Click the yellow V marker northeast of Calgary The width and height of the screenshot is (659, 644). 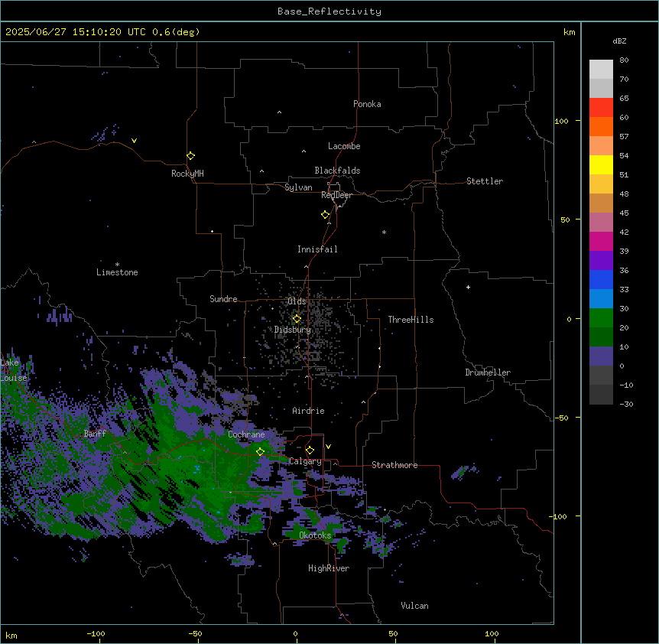pyautogui.click(x=328, y=447)
